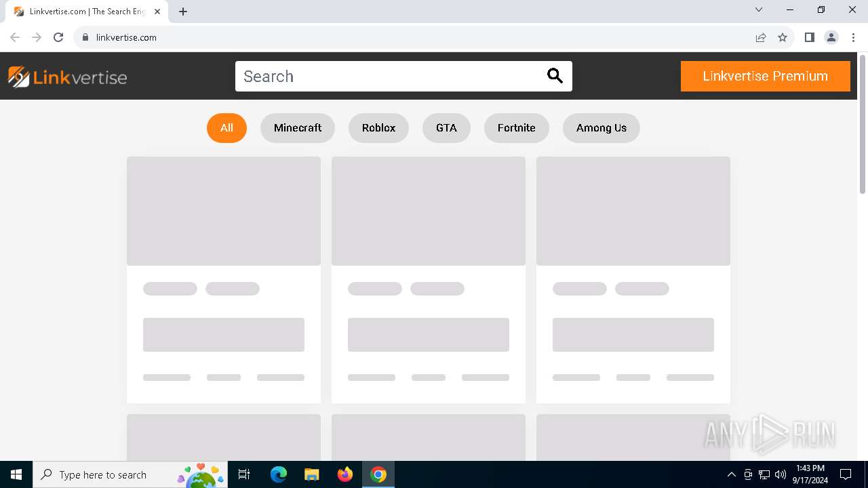Switch to the Linkvertise.com tab

tap(87, 12)
